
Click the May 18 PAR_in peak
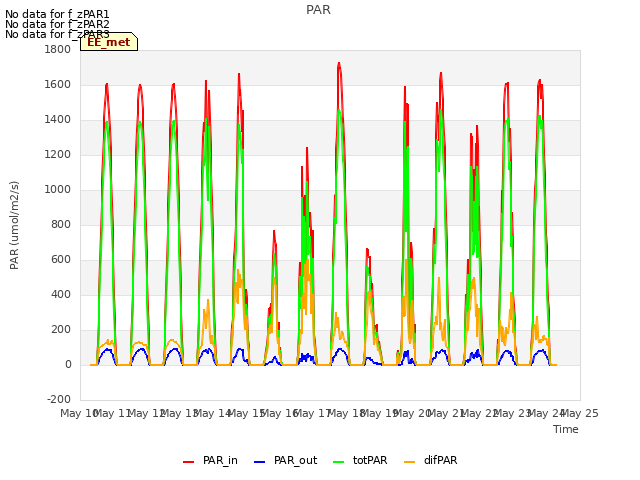click(x=339, y=63)
